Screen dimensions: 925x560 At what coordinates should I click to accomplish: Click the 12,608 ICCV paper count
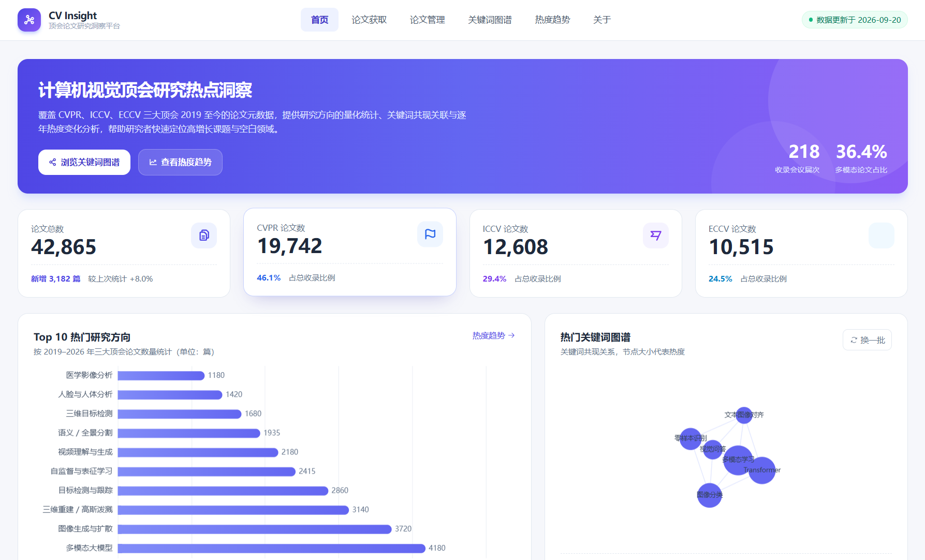tap(516, 247)
